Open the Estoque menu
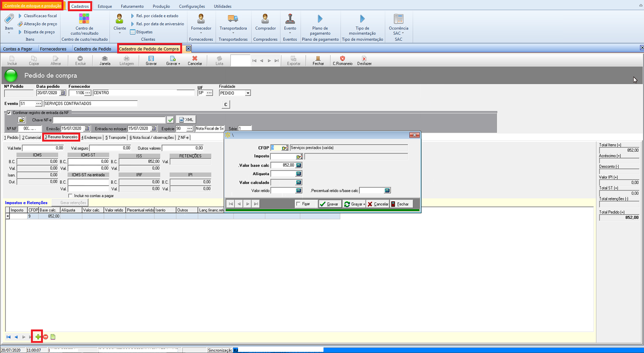Image resolution: width=644 pixels, height=353 pixels. coord(104,6)
